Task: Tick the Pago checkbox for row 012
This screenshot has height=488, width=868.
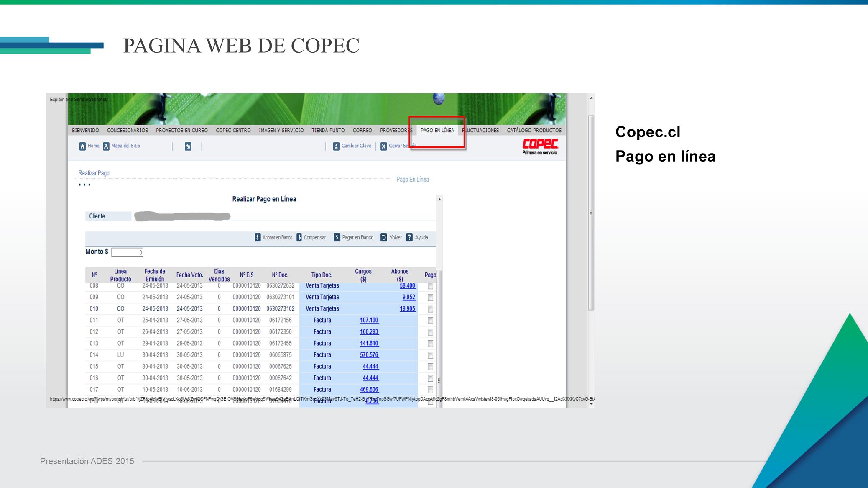Action: pos(430,332)
